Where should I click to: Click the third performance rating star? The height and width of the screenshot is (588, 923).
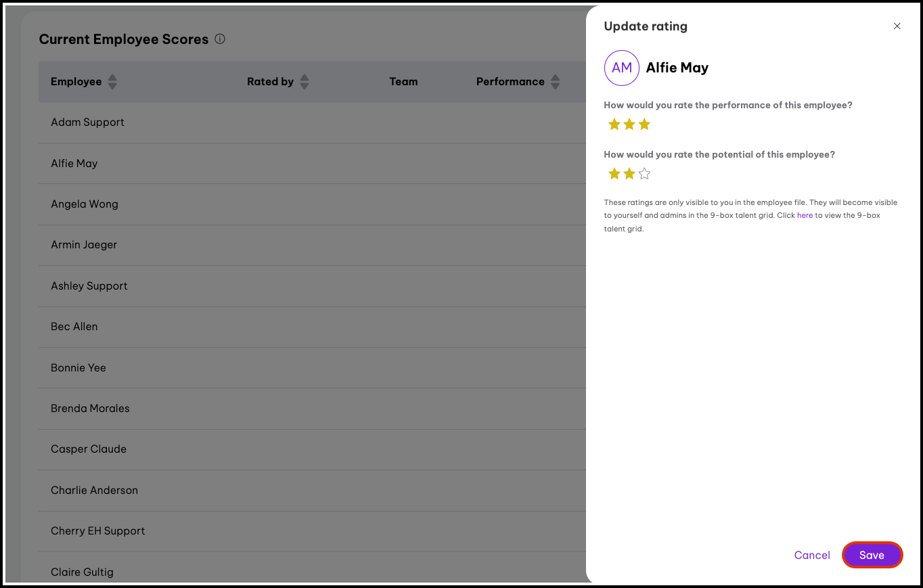pyautogui.click(x=644, y=125)
